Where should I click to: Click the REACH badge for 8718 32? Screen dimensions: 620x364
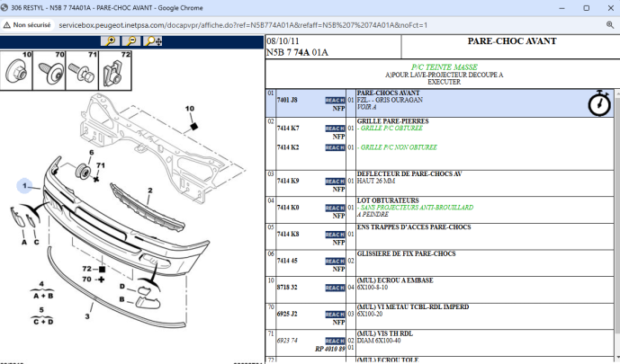335,288
